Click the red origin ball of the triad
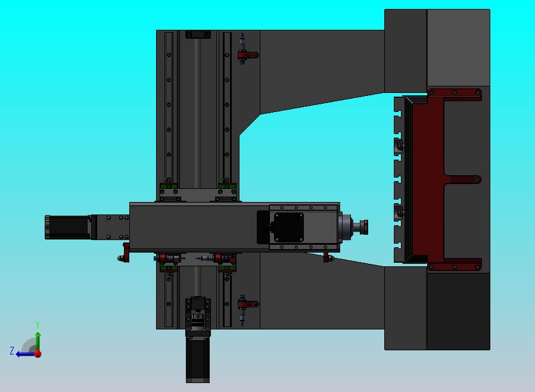 point(38,354)
